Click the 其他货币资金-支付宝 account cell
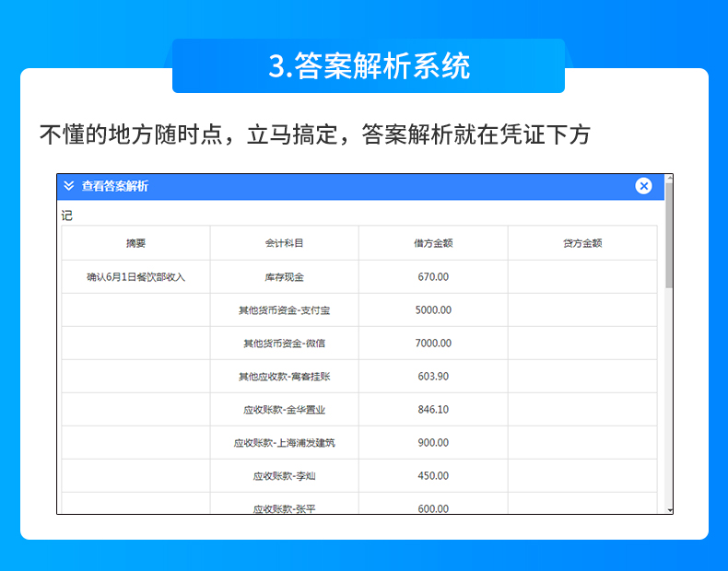The image size is (728, 571). click(x=284, y=310)
